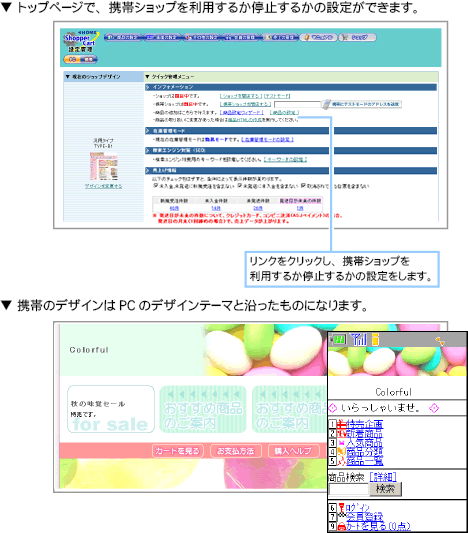Expand the 在庫管理モード section arrow
Viewport: 468px width, 533px height.
coord(148,131)
